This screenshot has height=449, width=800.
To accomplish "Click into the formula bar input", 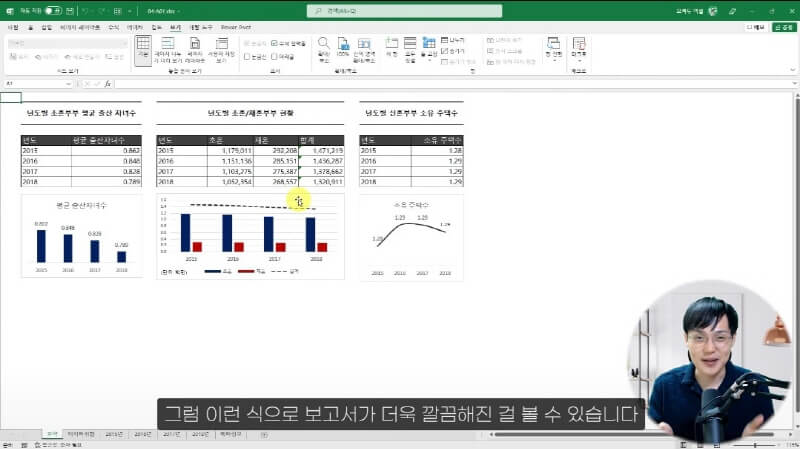I will pyautogui.click(x=453, y=84).
